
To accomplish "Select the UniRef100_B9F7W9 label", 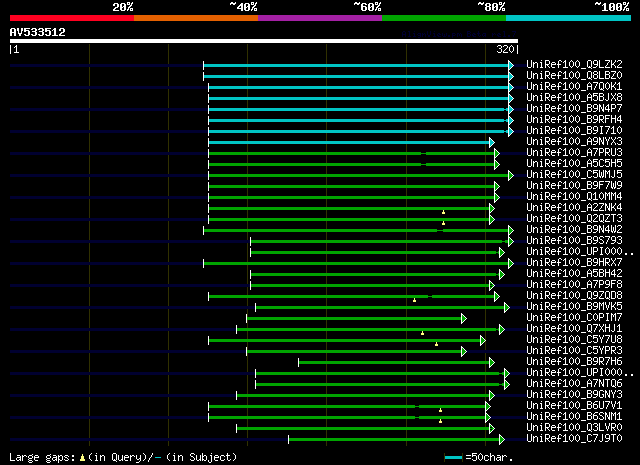I will pos(574,185).
